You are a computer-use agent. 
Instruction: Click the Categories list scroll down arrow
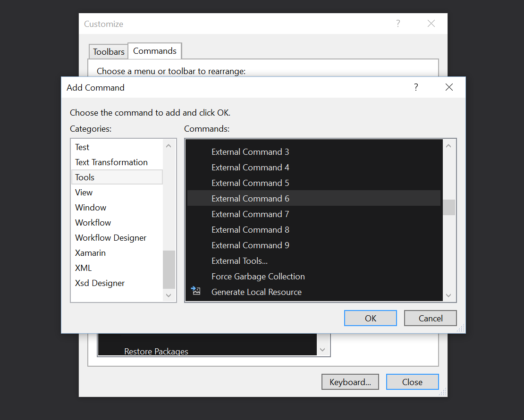[x=169, y=295]
